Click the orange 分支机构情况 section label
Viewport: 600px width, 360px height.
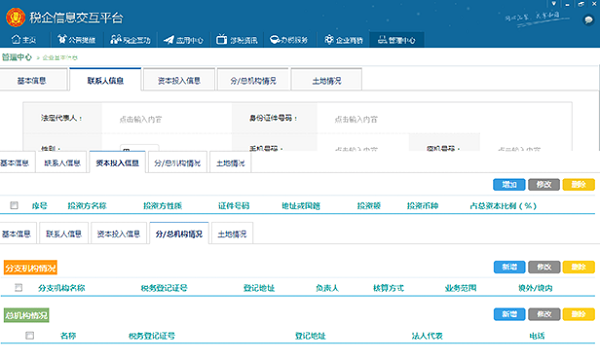(x=31, y=268)
